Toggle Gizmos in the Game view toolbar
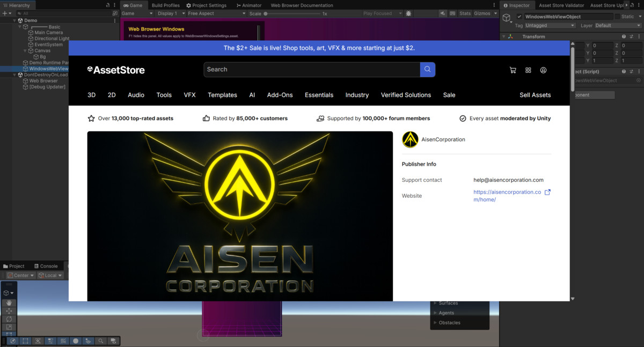Image resolution: width=644 pixels, height=347 pixels. coord(482,13)
